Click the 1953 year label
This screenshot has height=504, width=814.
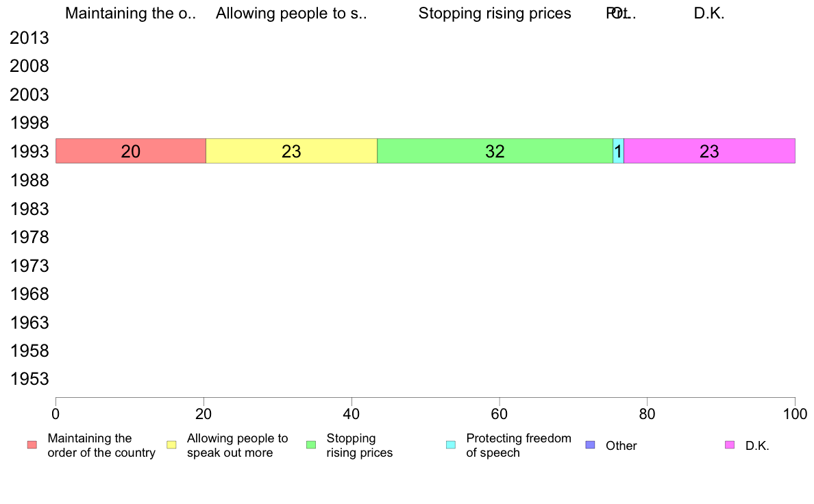pos(29,379)
